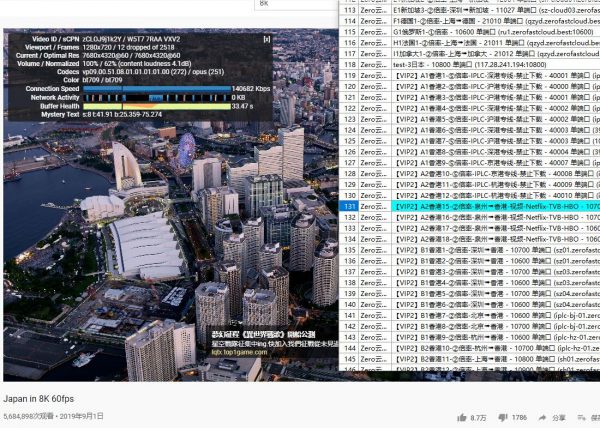Click the kjtx.top1game.com overlay link
The image size is (600, 428).
(x=237, y=352)
